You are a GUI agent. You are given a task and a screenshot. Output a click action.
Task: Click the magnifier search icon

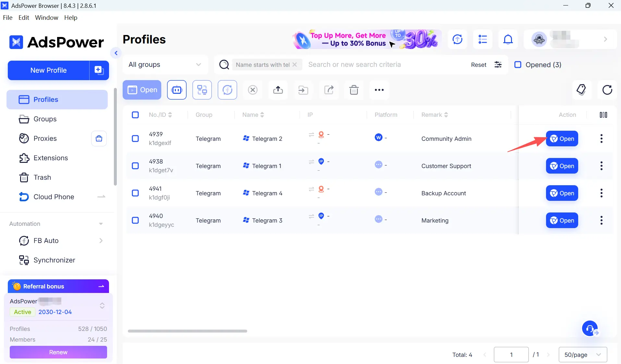click(224, 65)
